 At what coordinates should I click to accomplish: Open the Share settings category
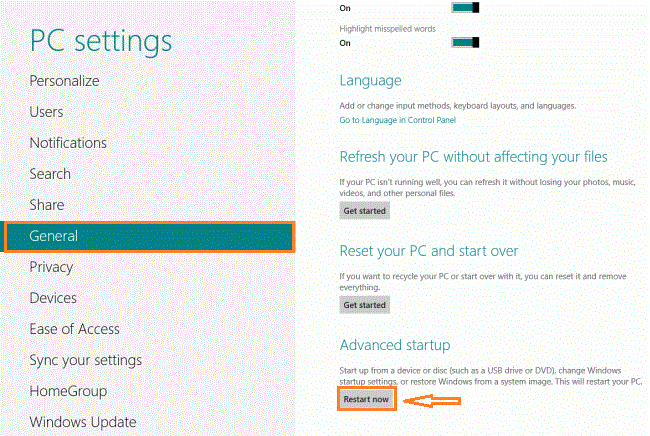pyautogui.click(x=47, y=205)
